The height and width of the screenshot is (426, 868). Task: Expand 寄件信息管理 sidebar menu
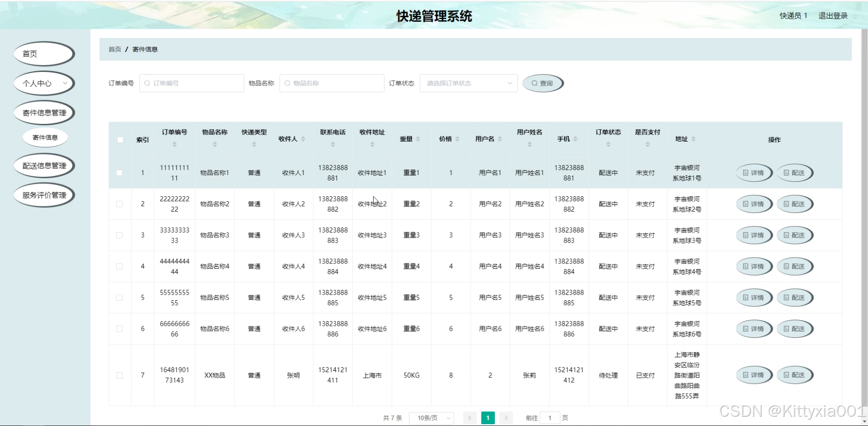coord(44,113)
